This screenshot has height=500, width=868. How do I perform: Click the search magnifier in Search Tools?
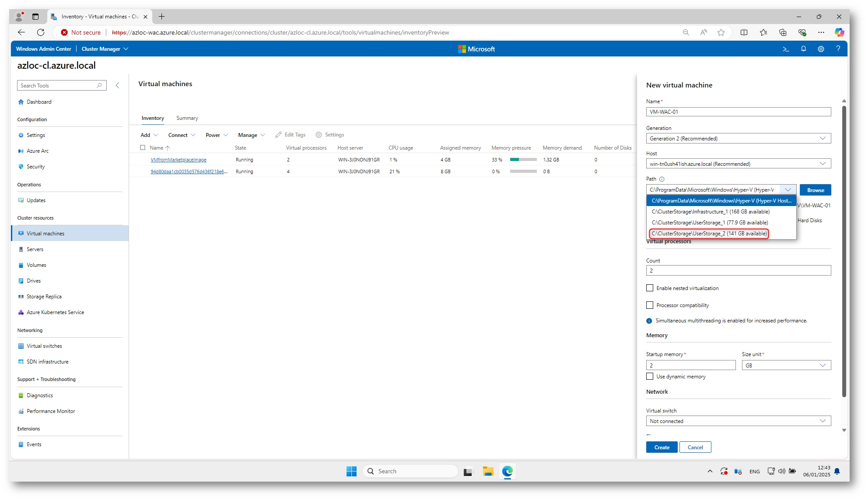(x=99, y=85)
